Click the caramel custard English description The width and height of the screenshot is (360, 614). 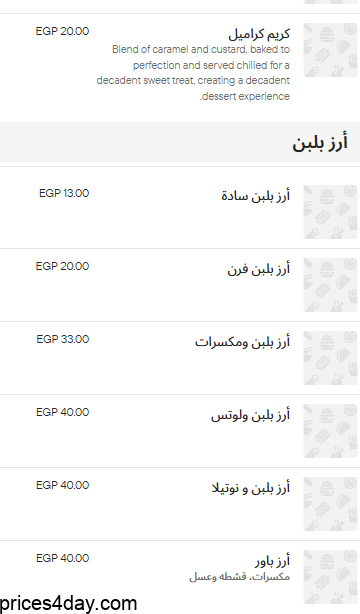193,73
